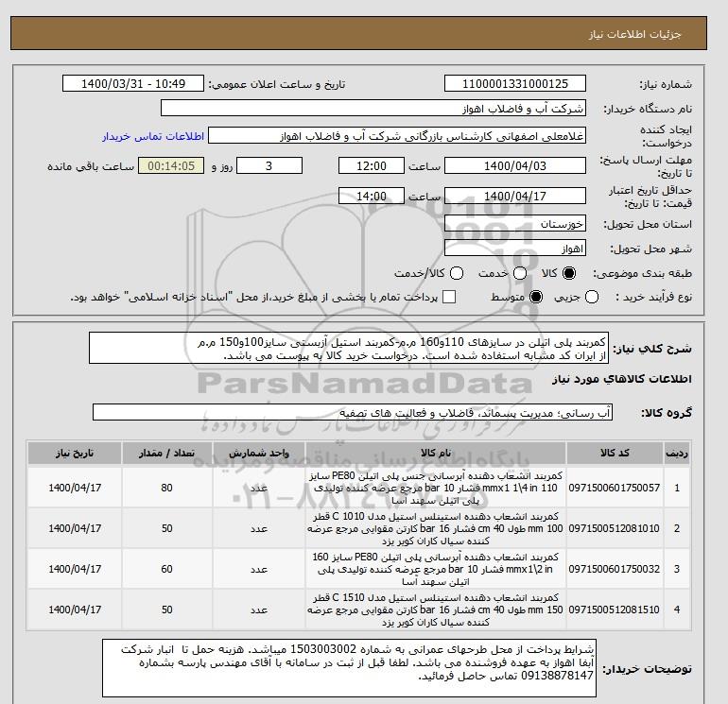Click the unit عدد in row 4
Screen dimensions: 728x704
pyautogui.click(x=259, y=610)
